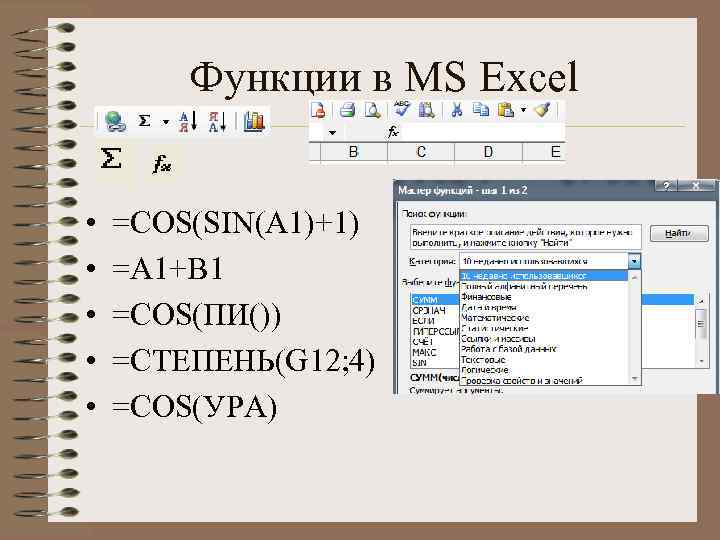720x540 pixels.
Task: Click the function list scrollbar thumb
Action: [701, 324]
